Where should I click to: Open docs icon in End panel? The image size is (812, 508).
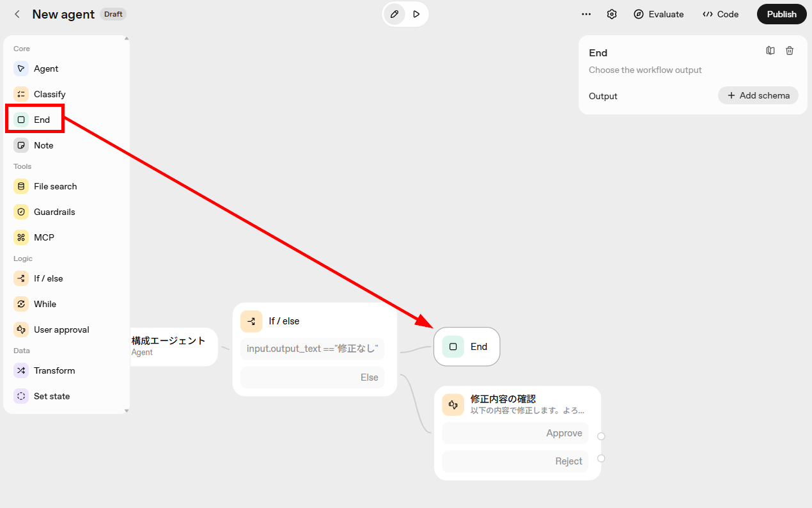(770, 51)
